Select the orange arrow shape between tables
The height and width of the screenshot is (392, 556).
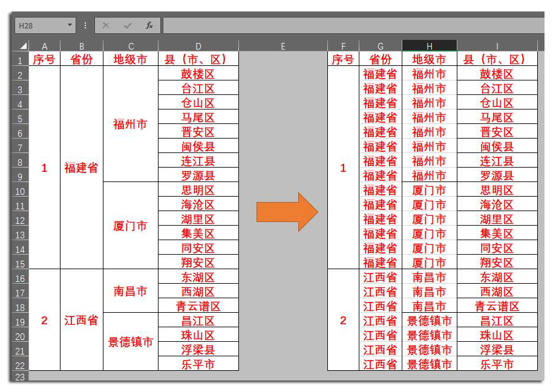(285, 211)
